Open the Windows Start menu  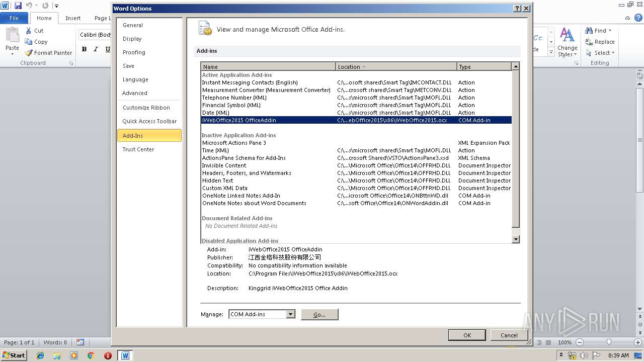click(14, 355)
